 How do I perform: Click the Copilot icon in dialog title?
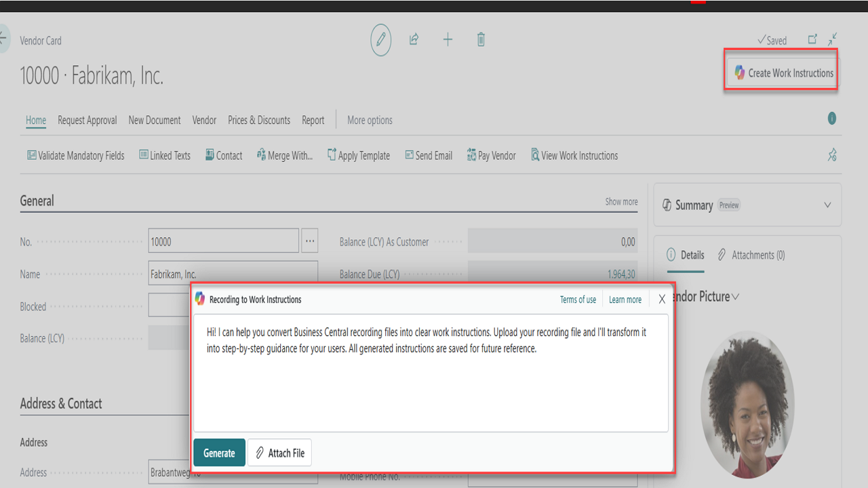coord(200,299)
